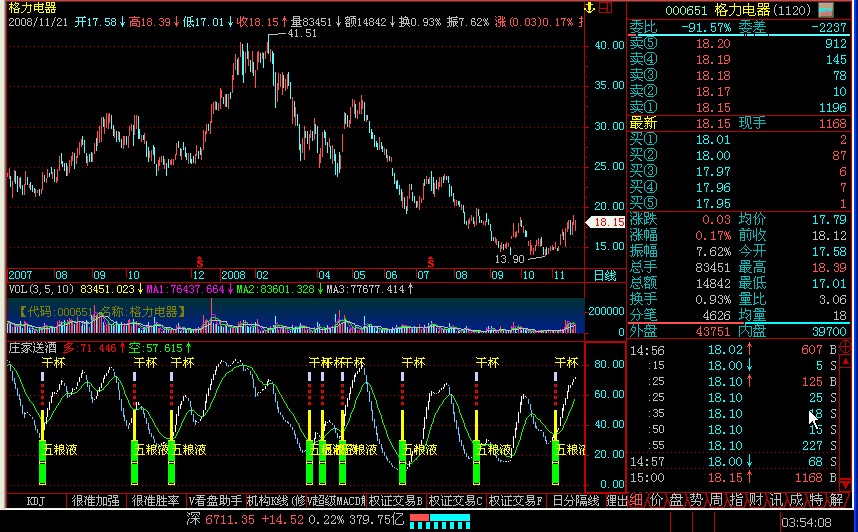
Task: Open the V看盘助手 indicator tab
Action: click(x=216, y=501)
